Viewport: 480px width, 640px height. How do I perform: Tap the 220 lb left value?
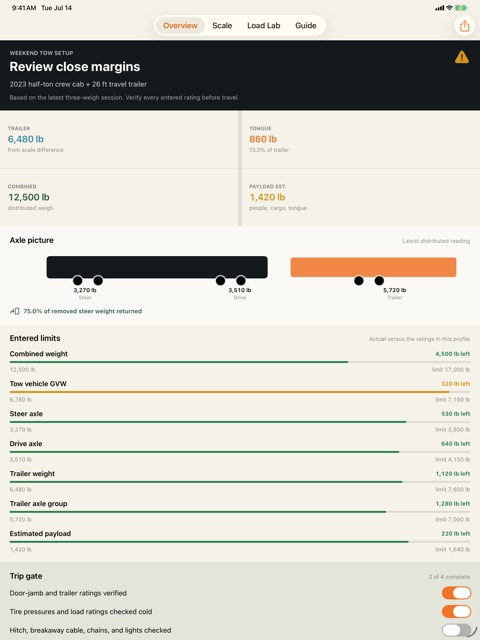click(x=456, y=533)
